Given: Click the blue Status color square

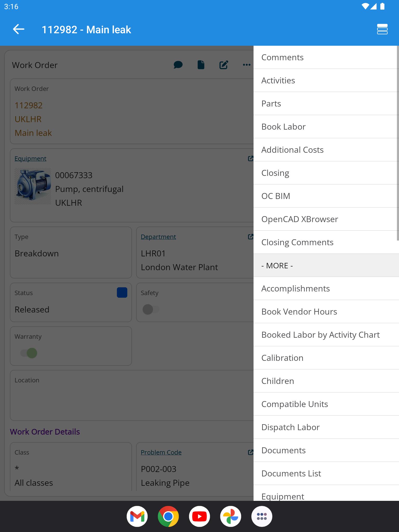Looking at the screenshot, I should tap(122, 292).
